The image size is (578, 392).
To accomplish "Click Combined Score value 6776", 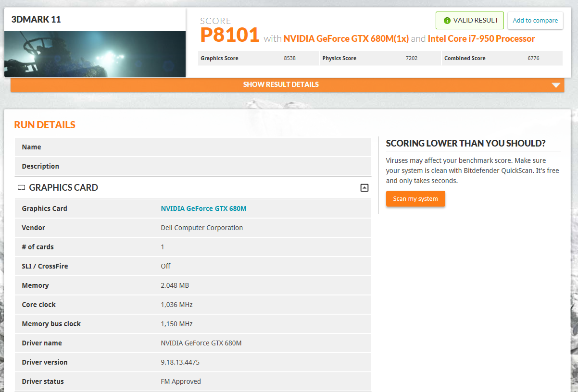I will pyautogui.click(x=533, y=58).
